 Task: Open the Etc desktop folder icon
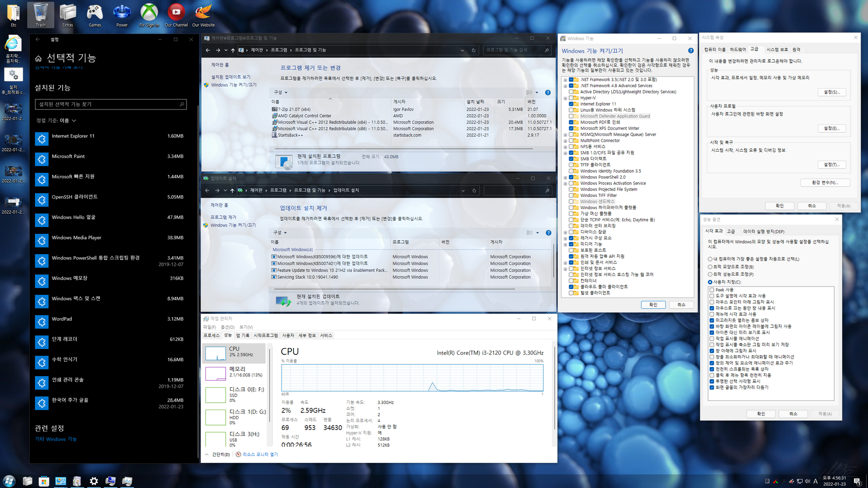click(x=14, y=15)
